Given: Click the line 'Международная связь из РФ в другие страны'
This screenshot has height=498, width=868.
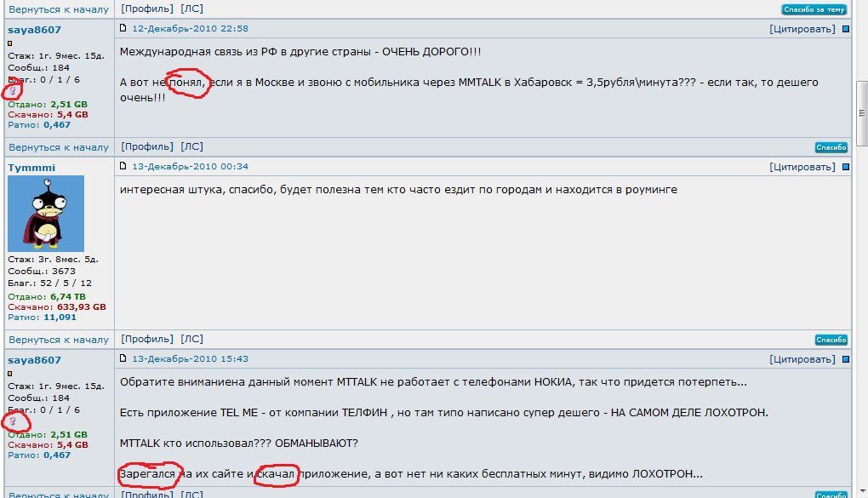Looking at the screenshot, I should [300, 52].
